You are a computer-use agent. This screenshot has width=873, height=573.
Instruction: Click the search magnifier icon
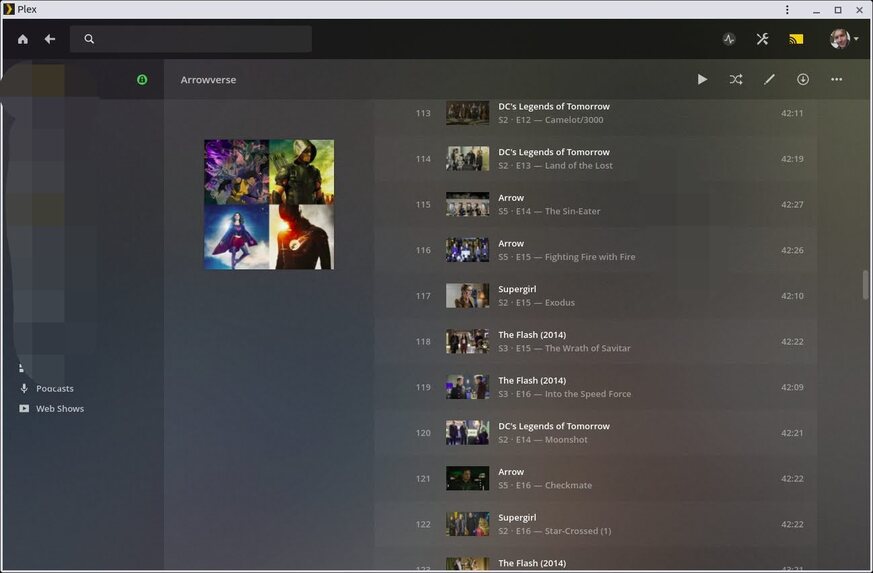coord(89,39)
